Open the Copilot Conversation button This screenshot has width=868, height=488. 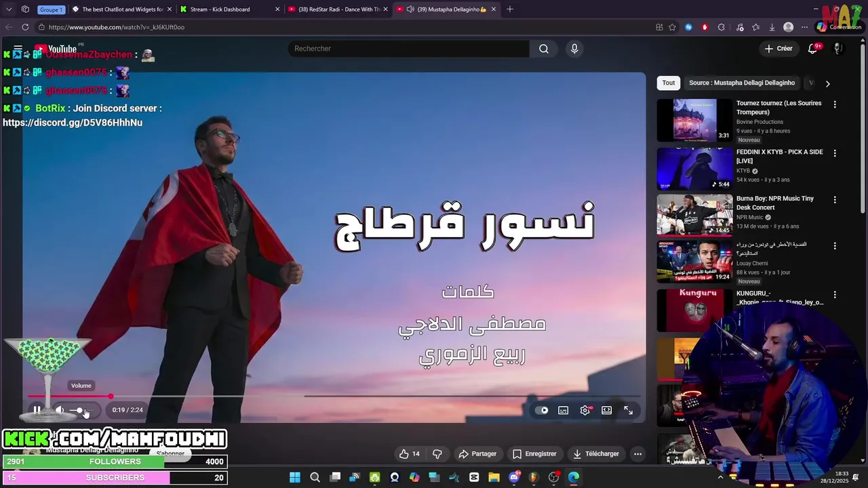tap(840, 27)
